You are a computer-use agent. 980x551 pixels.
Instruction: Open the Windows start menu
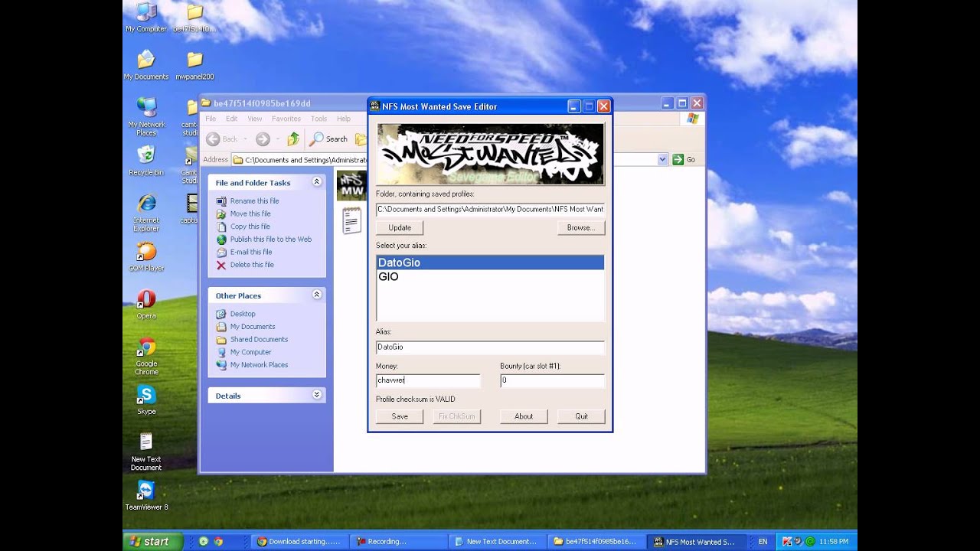(153, 541)
